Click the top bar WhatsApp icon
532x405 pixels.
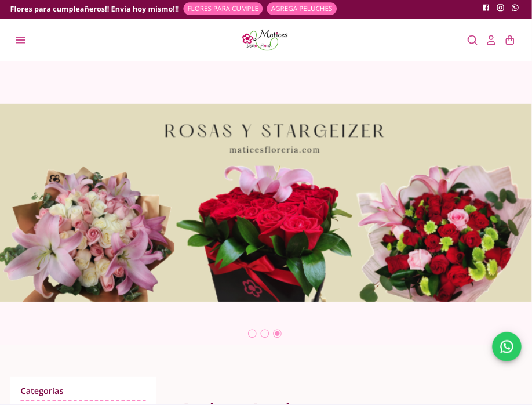(x=515, y=8)
